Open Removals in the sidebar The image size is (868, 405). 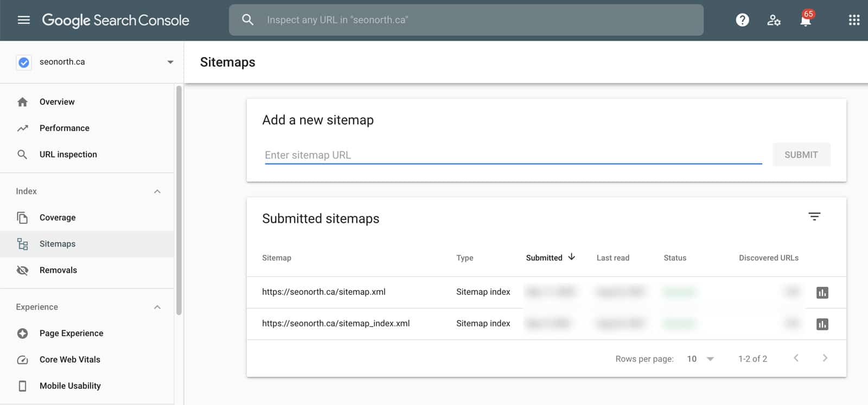(87, 270)
